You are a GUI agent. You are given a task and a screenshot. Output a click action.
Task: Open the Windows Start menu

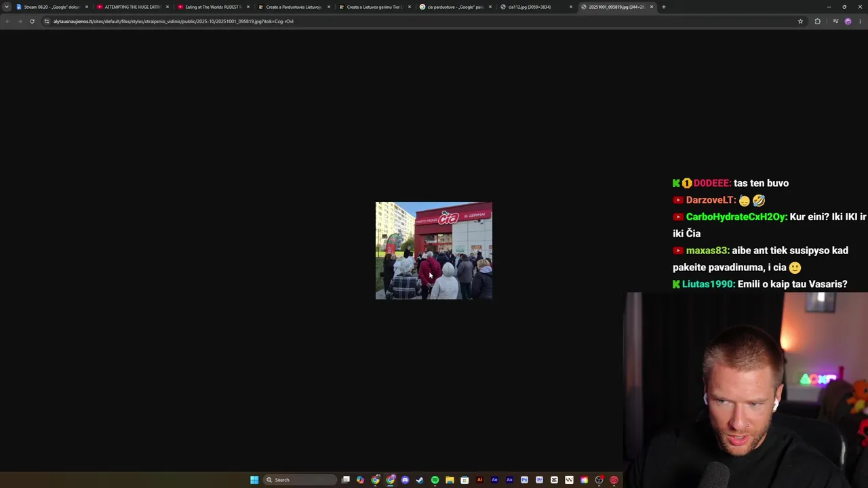pos(254,480)
